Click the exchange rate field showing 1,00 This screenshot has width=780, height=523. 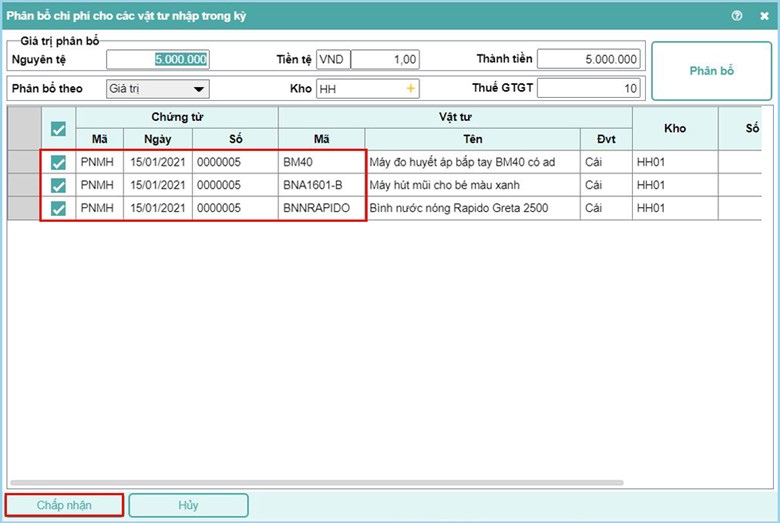click(x=386, y=60)
